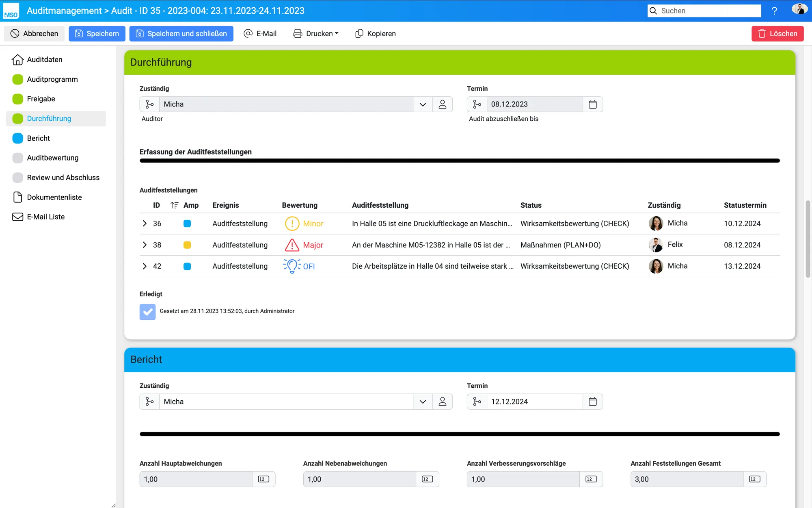Open the calendar for Termin 12.12.2024
This screenshot has width=812, height=508.
[x=593, y=402]
